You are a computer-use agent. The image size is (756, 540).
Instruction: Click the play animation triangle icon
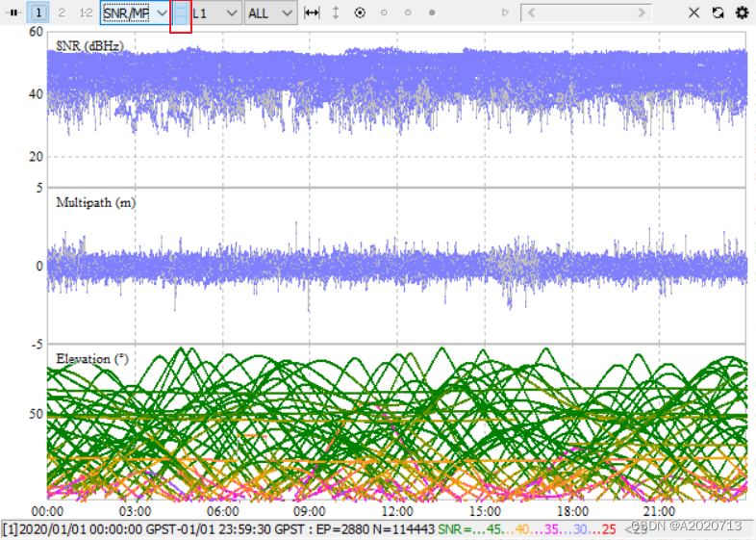(x=505, y=13)
